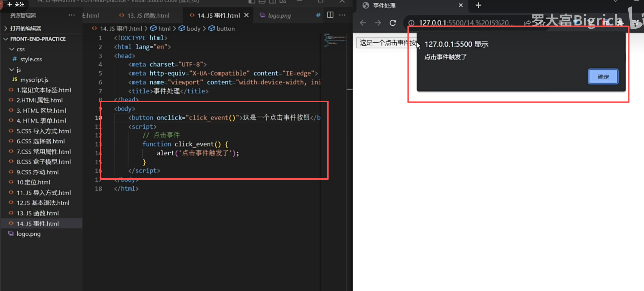644x291 pixels.
Task: Click the share icon in address bar
Action: tap(527, 23)
